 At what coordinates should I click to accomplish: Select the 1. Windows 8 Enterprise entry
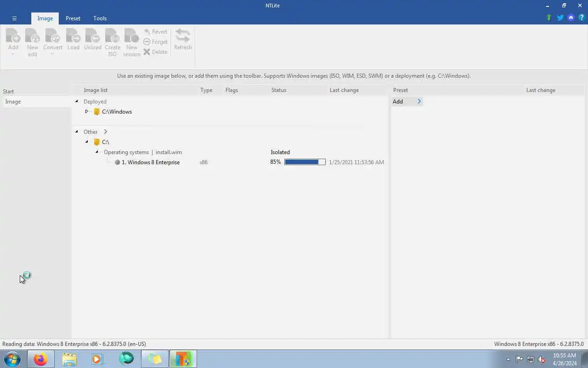coord(151,162)
